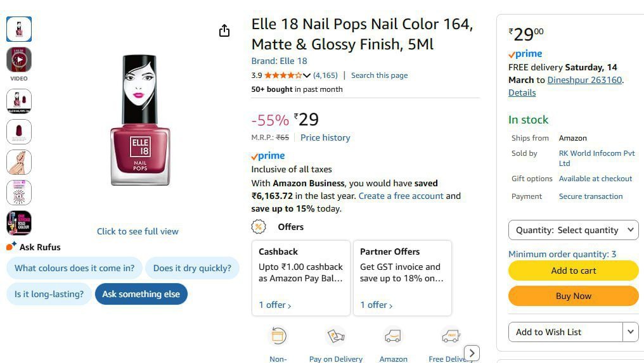Screen dimensions: 644x363
Task: Click the share icon above product image
Action: pyautogui.click(x=224, y=30)
